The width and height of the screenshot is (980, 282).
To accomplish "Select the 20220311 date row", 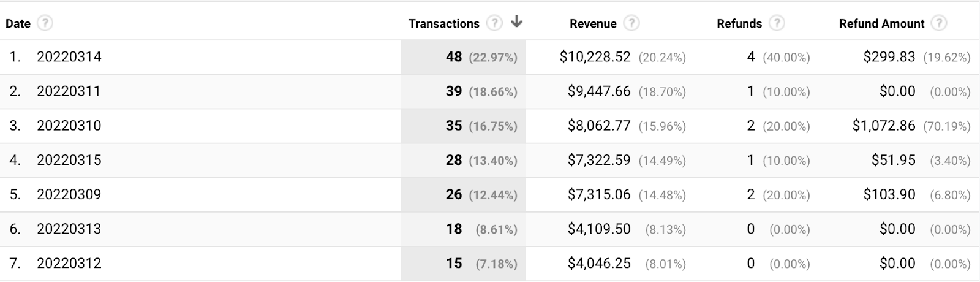I will tap(69, 91).
